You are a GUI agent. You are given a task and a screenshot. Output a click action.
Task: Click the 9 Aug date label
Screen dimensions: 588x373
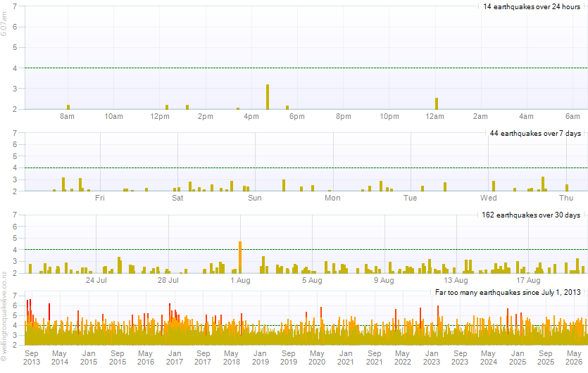384,280
